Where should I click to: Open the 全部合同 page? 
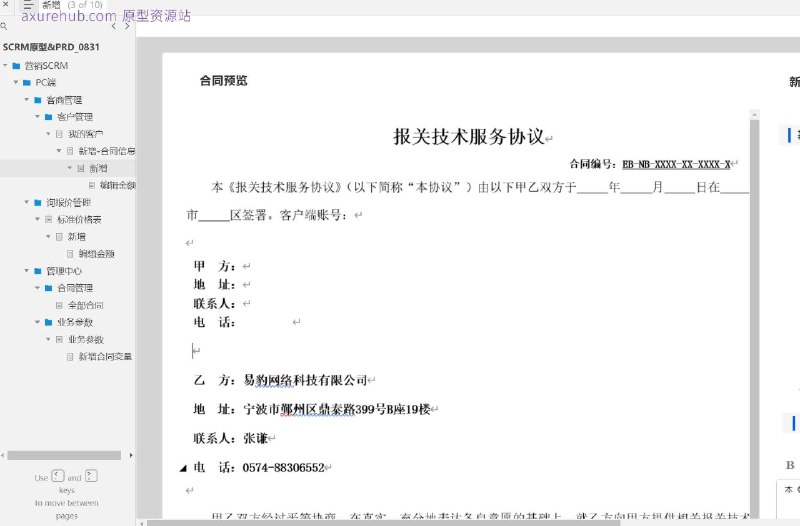[85, 305]
